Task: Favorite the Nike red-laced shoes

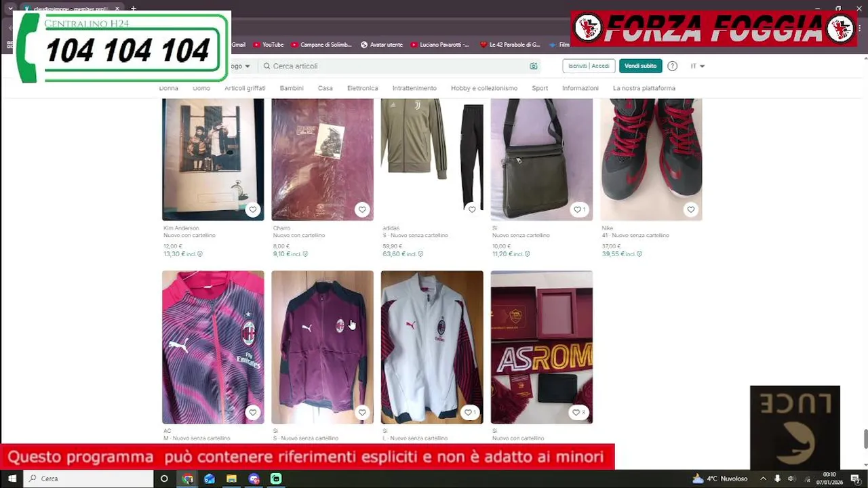Action: (x=690, y=209)
